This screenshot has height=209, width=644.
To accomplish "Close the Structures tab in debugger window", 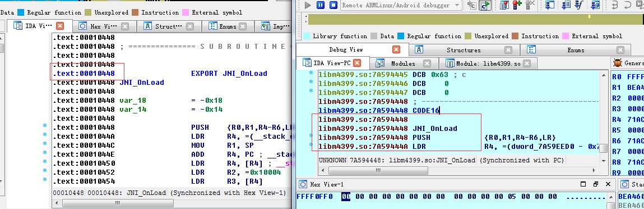I will (x=508, y=50).
